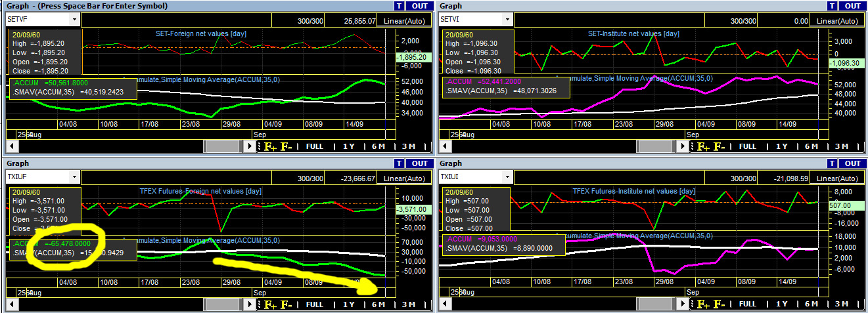This screenshot has width=868, height=313.
Task: Click the Linear(Auto) scale button in the SETVF graph
Action: pyautogui.click(x=405, y=21)
